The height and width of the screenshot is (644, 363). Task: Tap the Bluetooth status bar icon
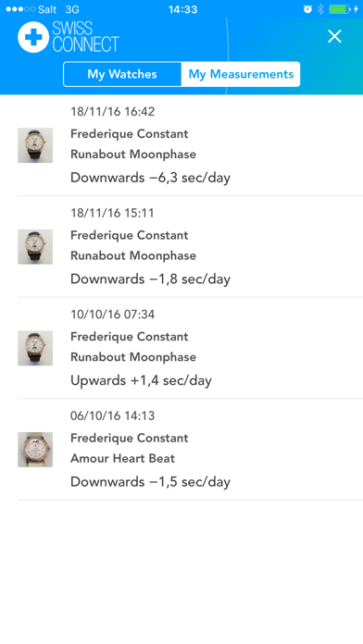pyautogui.click(x=320, y=9)
